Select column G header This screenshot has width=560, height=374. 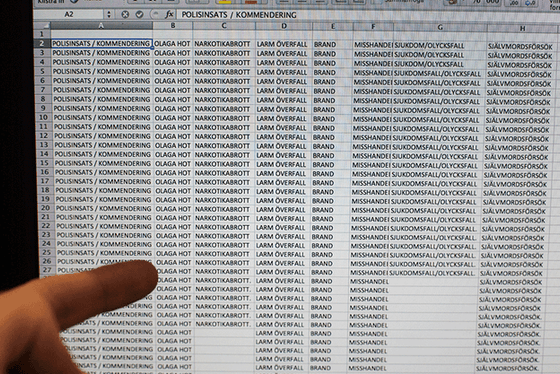(x=440, y=28)
